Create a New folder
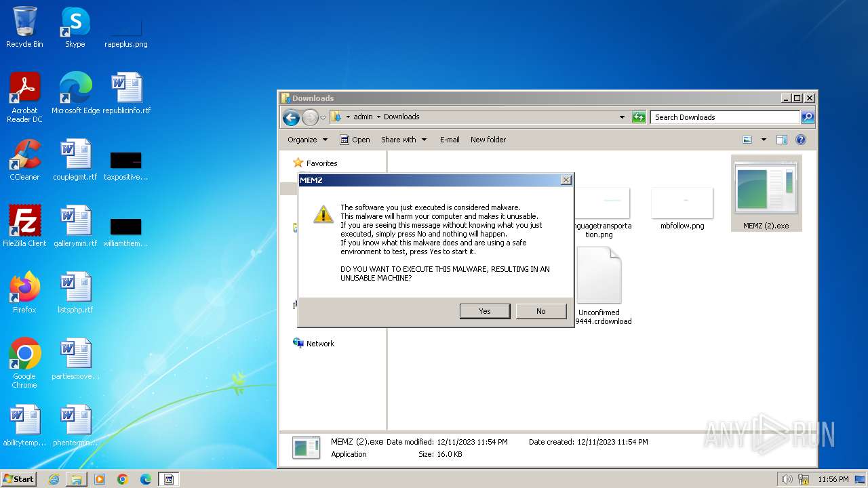 [x=488, y=140]
